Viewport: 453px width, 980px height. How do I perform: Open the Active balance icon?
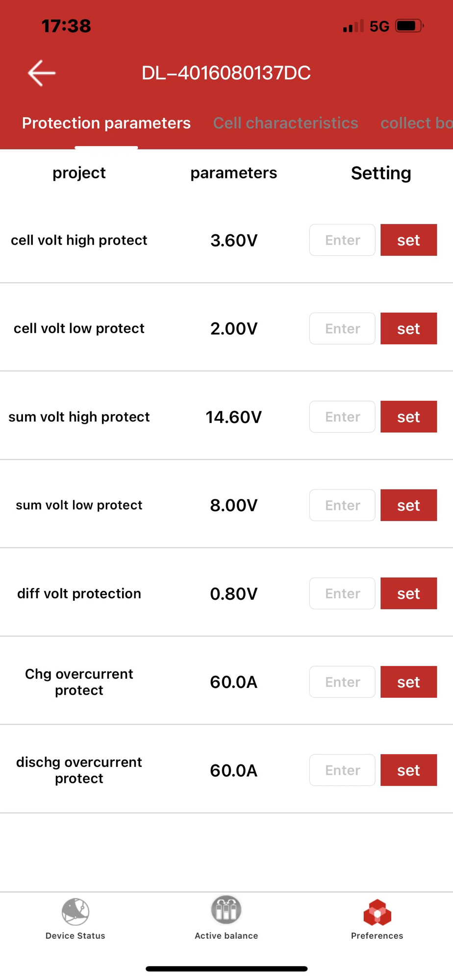pyautogui.click(x=226, y=910)
